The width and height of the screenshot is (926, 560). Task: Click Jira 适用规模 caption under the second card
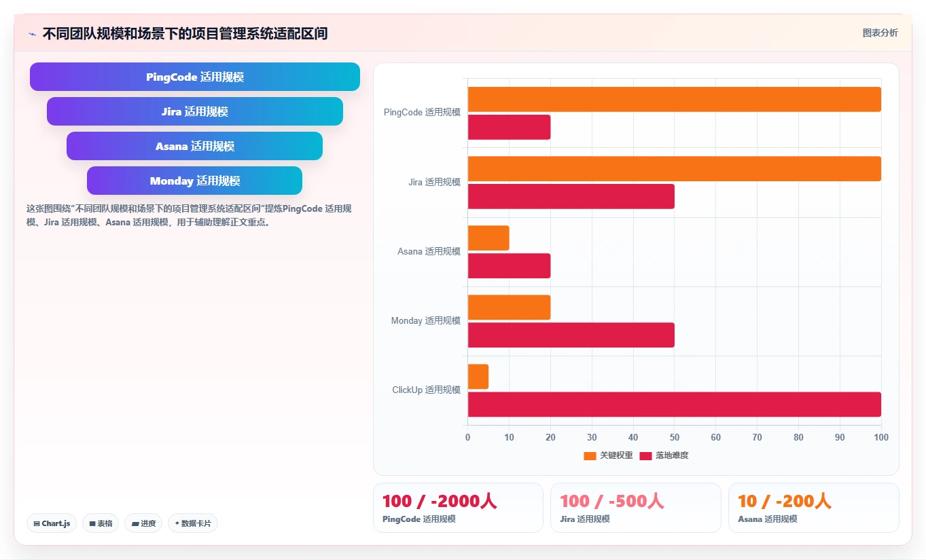(x=585, y=519)
